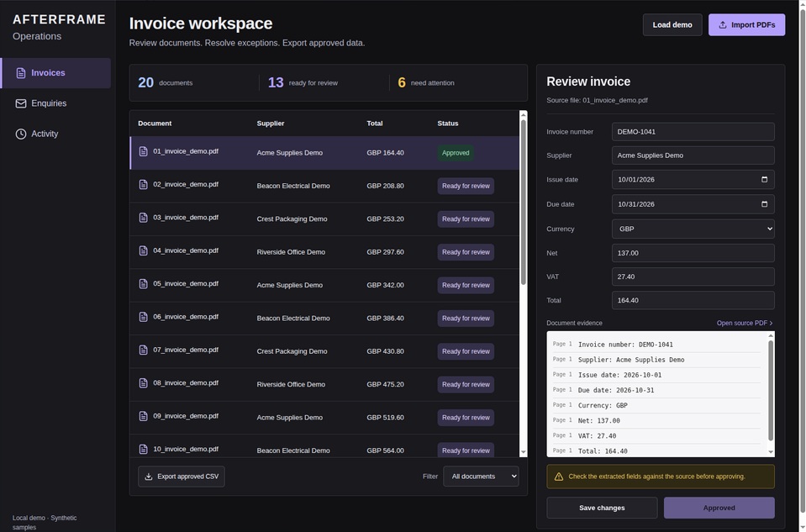Click file icon for 07_invoice_demo.pdf
The image size is (806, 532).
point(144,350)
